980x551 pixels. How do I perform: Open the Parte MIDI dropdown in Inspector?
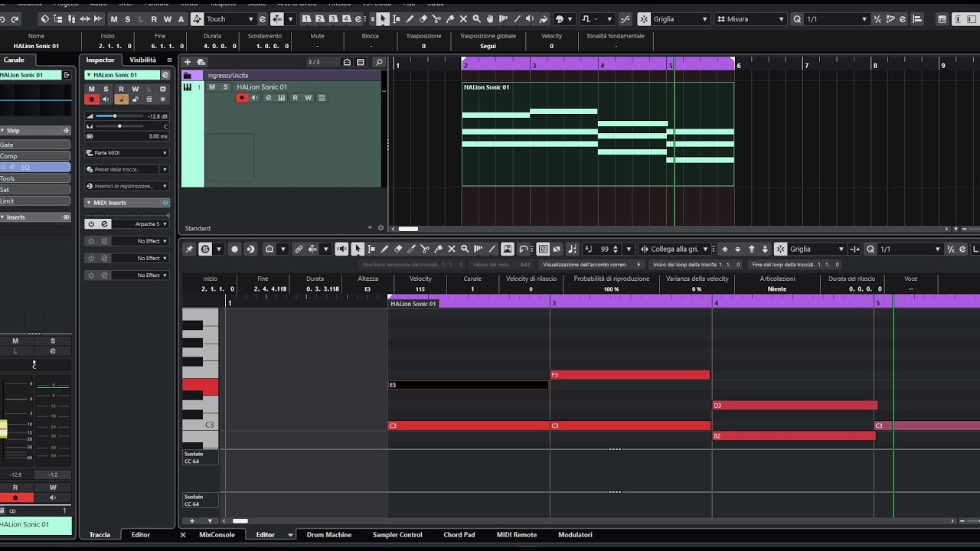coord(127,153)
